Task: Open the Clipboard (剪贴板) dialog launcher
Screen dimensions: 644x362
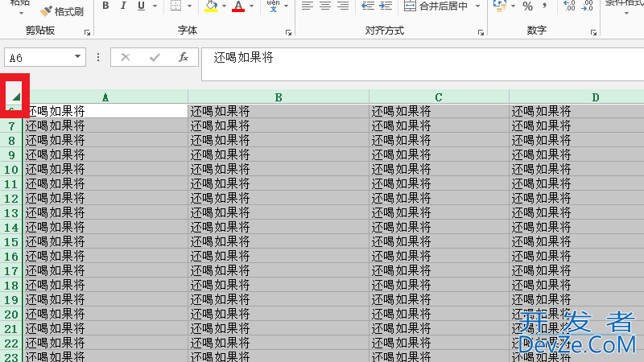Action: tap(87, 32)
